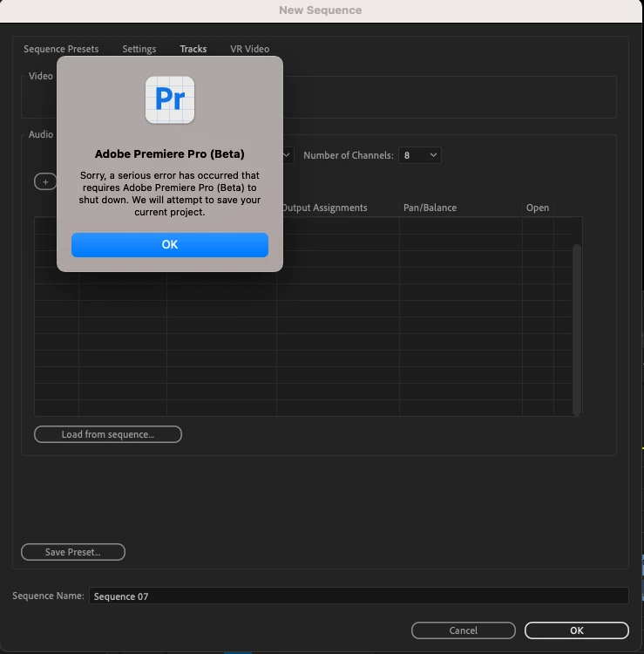Screen dimensions: 644x654
Task: Click the Open column header
Action: pos(538,208)
